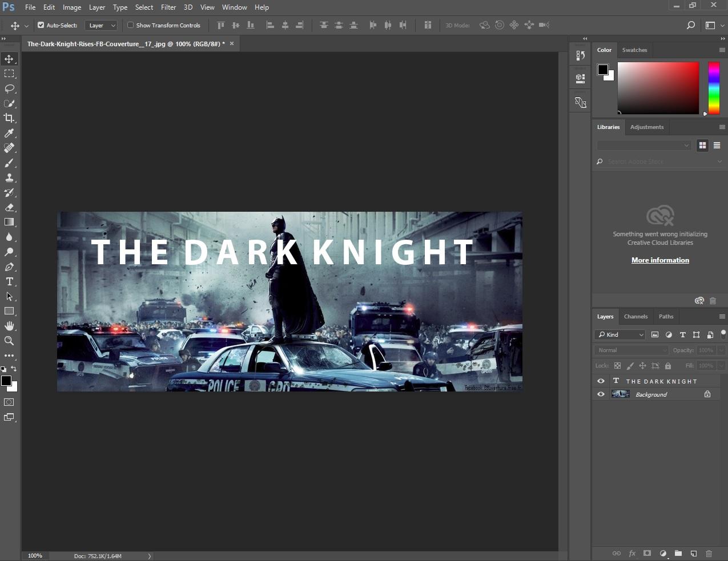Pick the Dodge tool
Viewport: 728px width, 561px height.
click(x=9, y=252)
